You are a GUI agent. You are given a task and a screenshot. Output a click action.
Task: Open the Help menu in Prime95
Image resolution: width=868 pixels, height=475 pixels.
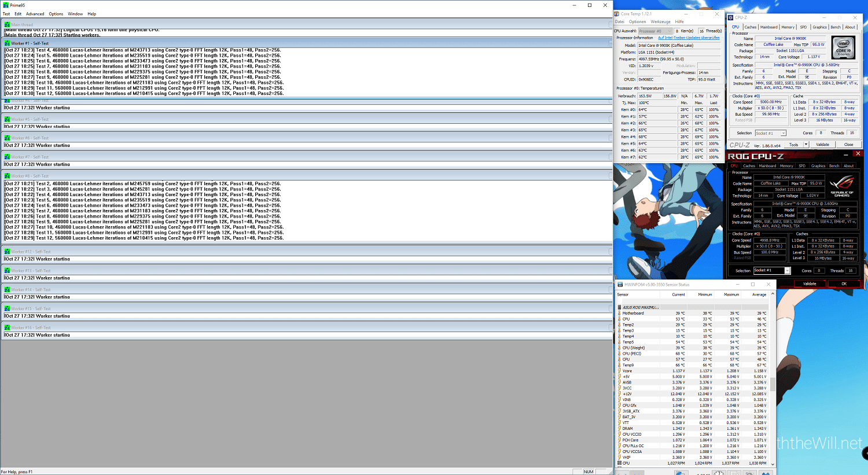(92, 14)
